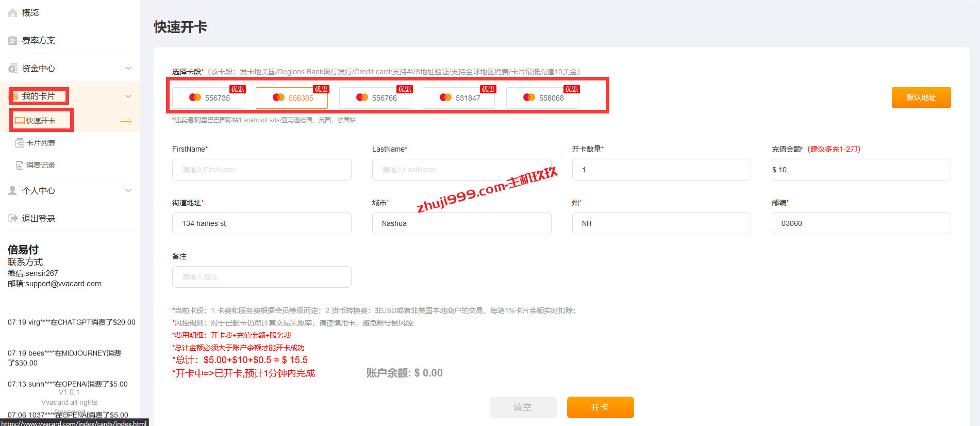980x426 pixels.
Task: Click the 07:13 OPENAI $5.00 notice
Action: point(68,384)
